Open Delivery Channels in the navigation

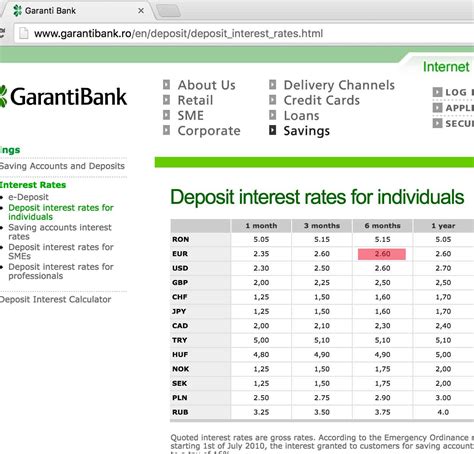[339, 85]
